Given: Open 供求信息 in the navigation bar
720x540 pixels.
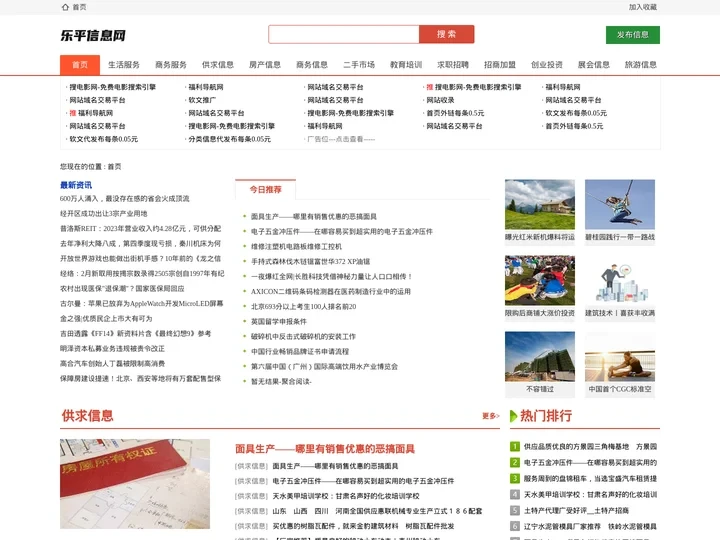Looking at the screenshot, I should pyautogui.click(x=218, y=65).
